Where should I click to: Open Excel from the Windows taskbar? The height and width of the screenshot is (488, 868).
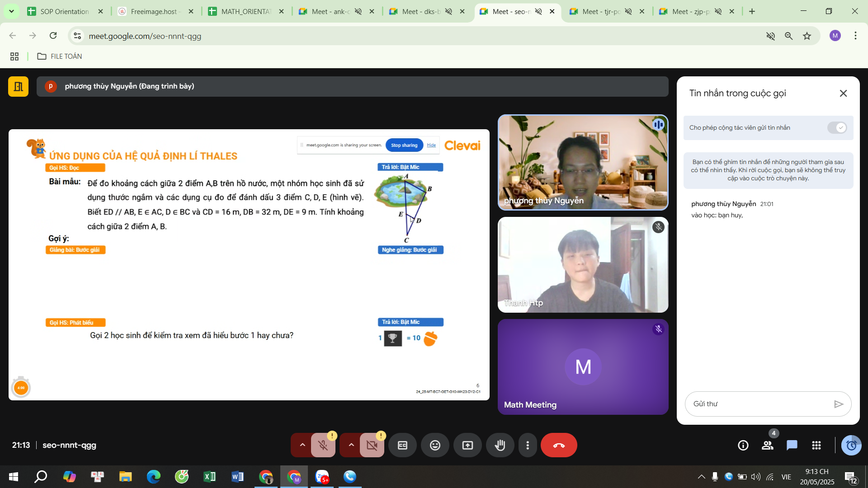[x=210, y=477]
